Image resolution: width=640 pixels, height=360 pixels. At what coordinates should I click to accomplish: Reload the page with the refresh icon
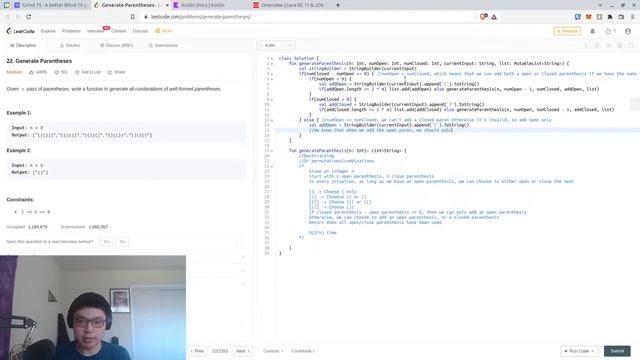point(29,17)
